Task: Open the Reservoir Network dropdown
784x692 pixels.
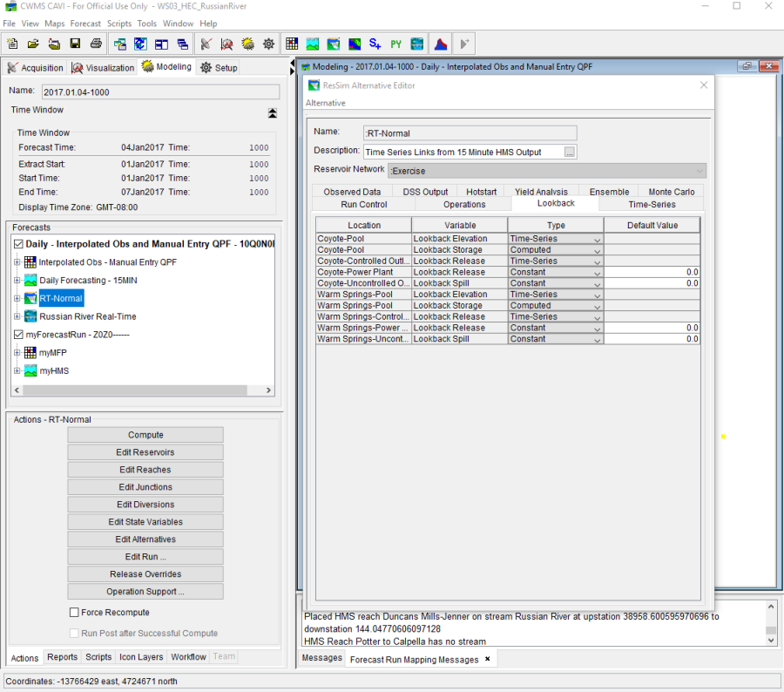Action: coord(547,171)
